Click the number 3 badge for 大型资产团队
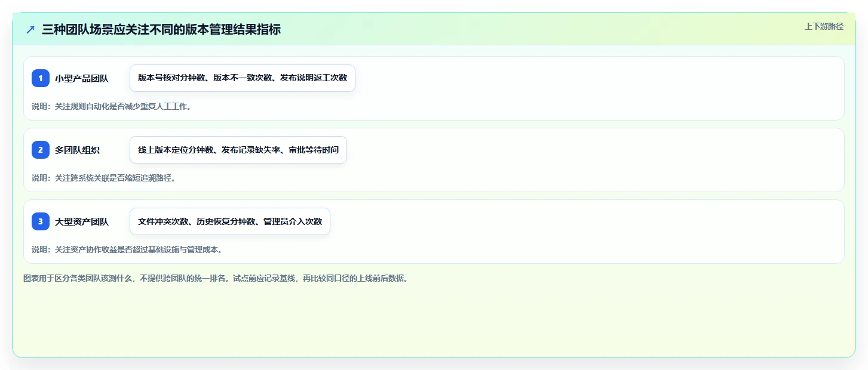This screenshot has height=370, width=868. [x=41, y=221]
